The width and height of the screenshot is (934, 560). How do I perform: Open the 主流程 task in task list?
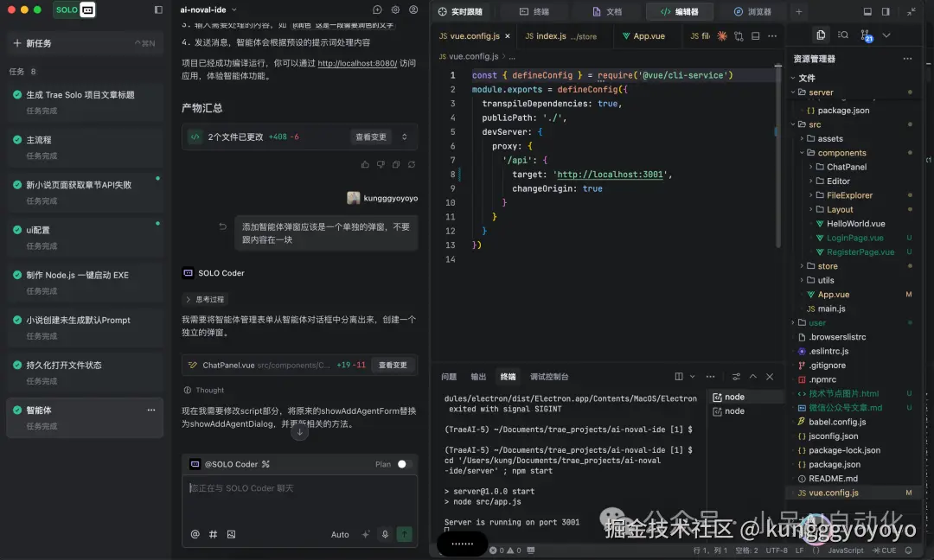(85, 147)
